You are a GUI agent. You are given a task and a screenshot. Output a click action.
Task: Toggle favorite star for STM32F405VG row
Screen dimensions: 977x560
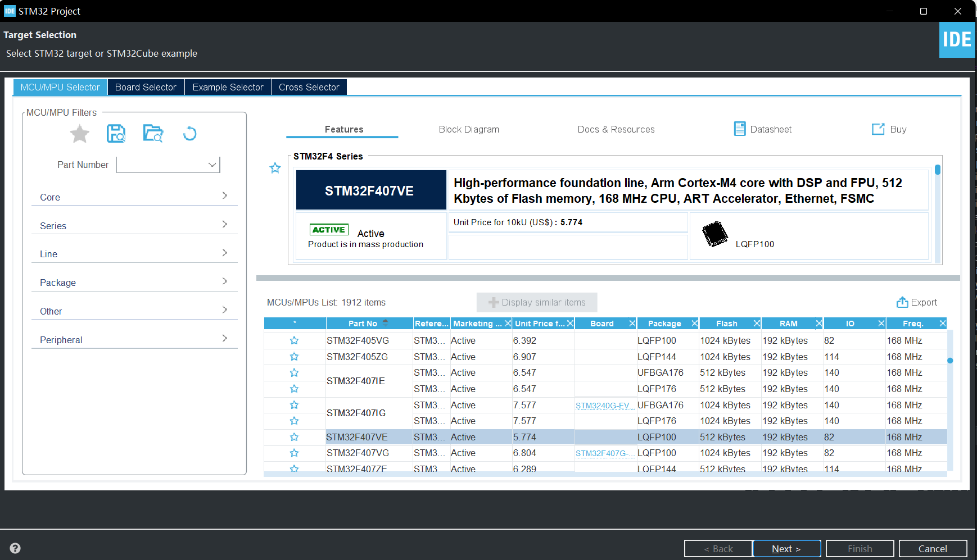point(294,340)
